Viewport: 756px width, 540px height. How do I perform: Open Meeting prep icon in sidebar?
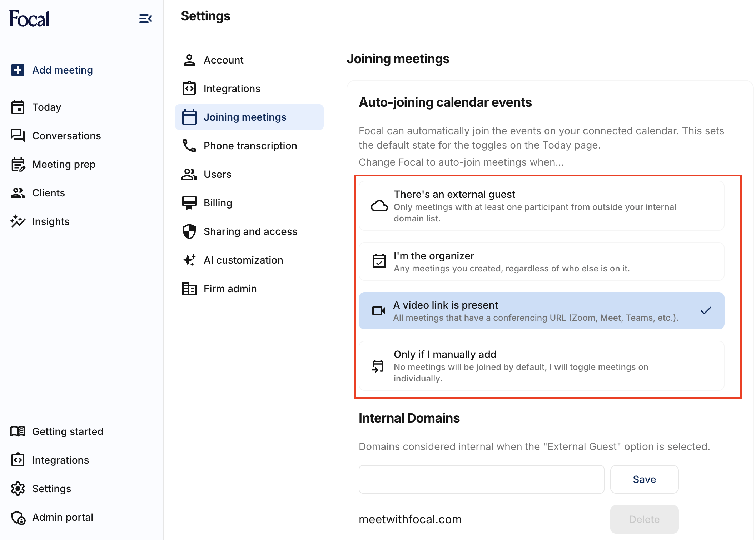[x=18, y=164]
